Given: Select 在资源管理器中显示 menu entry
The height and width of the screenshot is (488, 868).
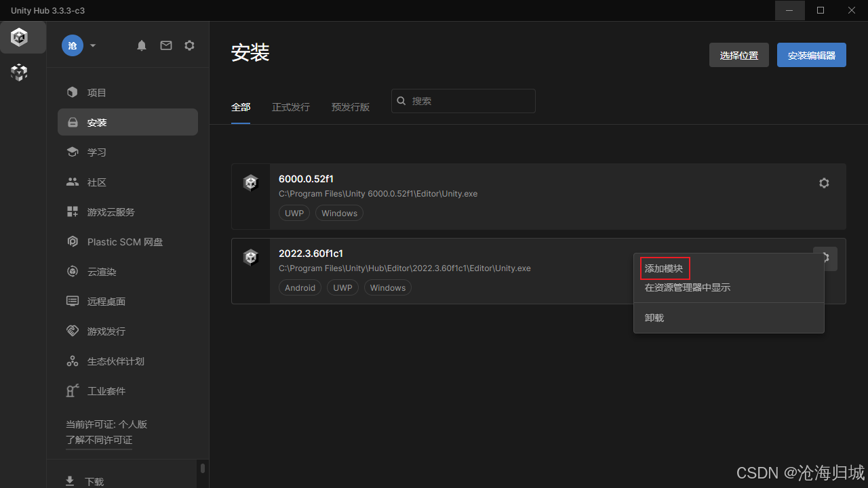Looking at the screenshot, I should tap(729, 287).
